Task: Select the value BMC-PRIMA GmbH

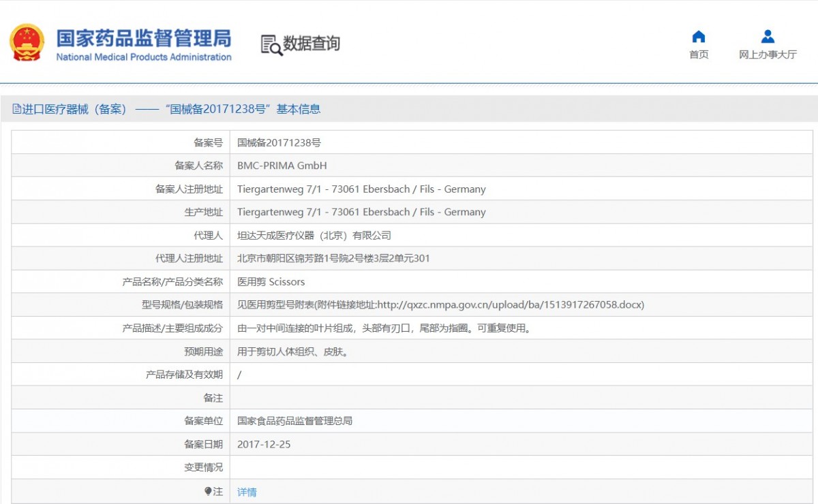Action: coord(282,166)
